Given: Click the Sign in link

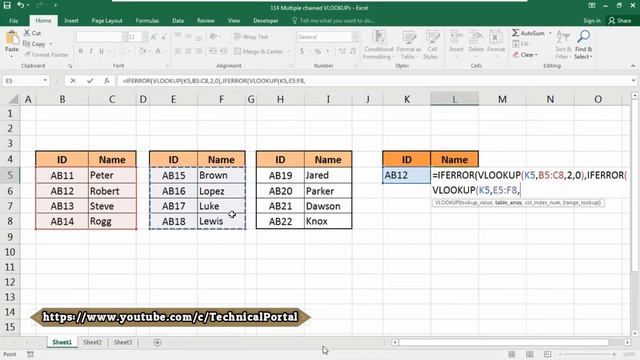Looking at the screenshot, I should click(x=592, y=21).
